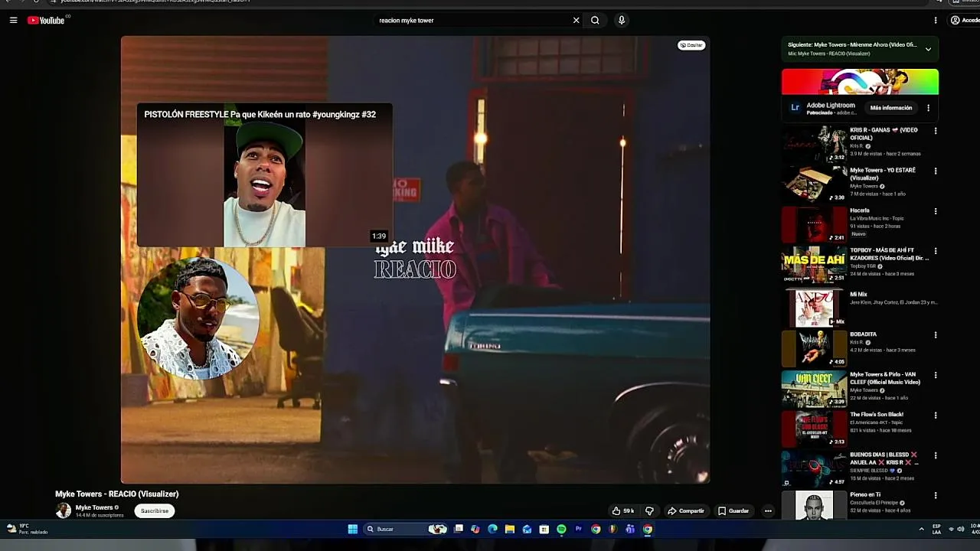This screenshot has height=551, width=980.
Task: Open the PISTOLÓN FREESTYLE suggested video card
Action: [264, 175]
